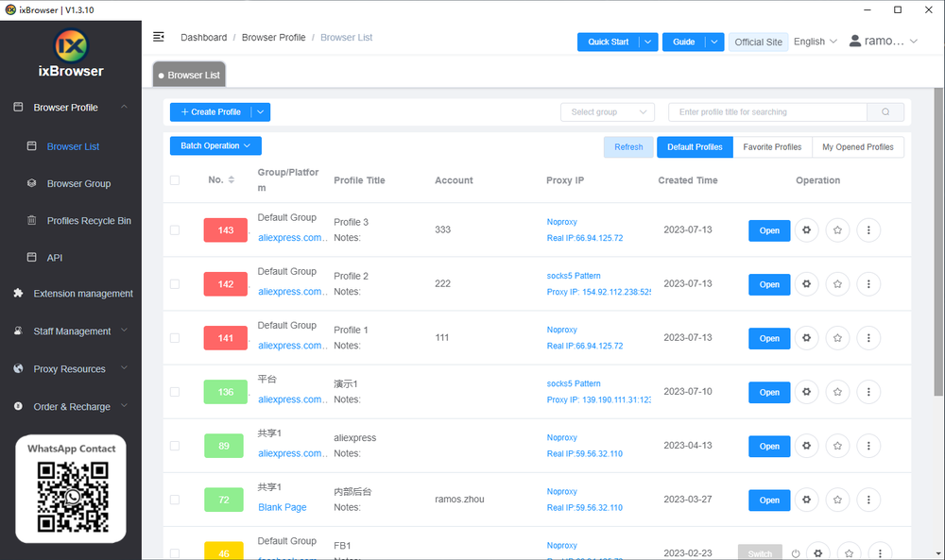945x560 pixels.
Task: Switch to Favorite Profiles tab
Action: click(773, 147)
